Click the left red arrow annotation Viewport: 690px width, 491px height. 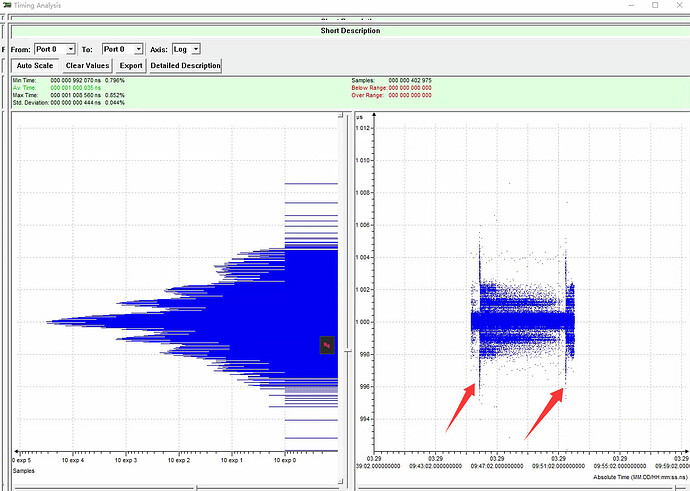[462, 407]
